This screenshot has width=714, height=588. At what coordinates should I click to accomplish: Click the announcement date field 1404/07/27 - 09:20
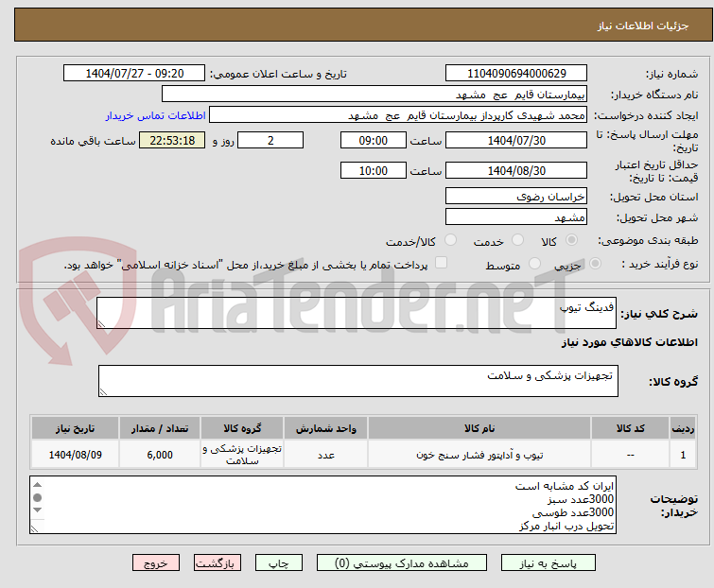(134, 74)
